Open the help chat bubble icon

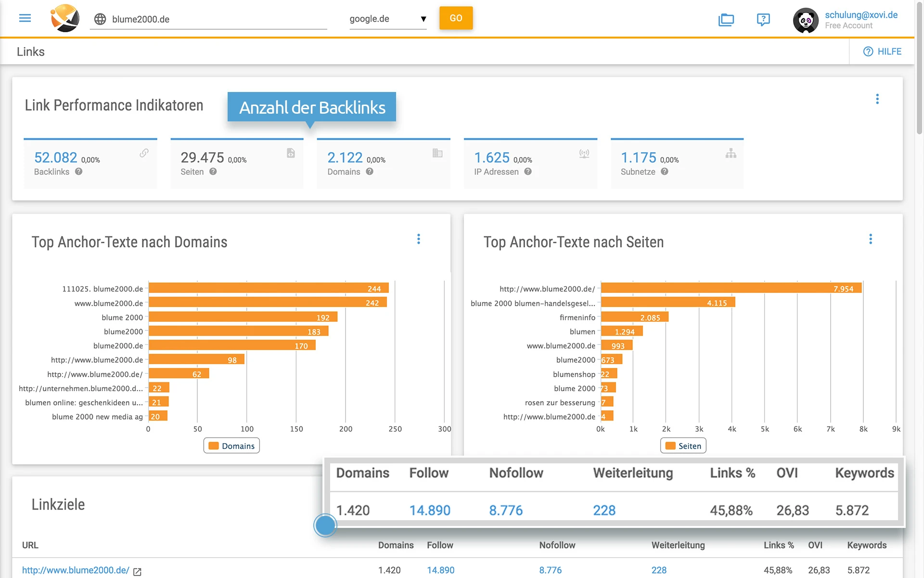(763, 20)
